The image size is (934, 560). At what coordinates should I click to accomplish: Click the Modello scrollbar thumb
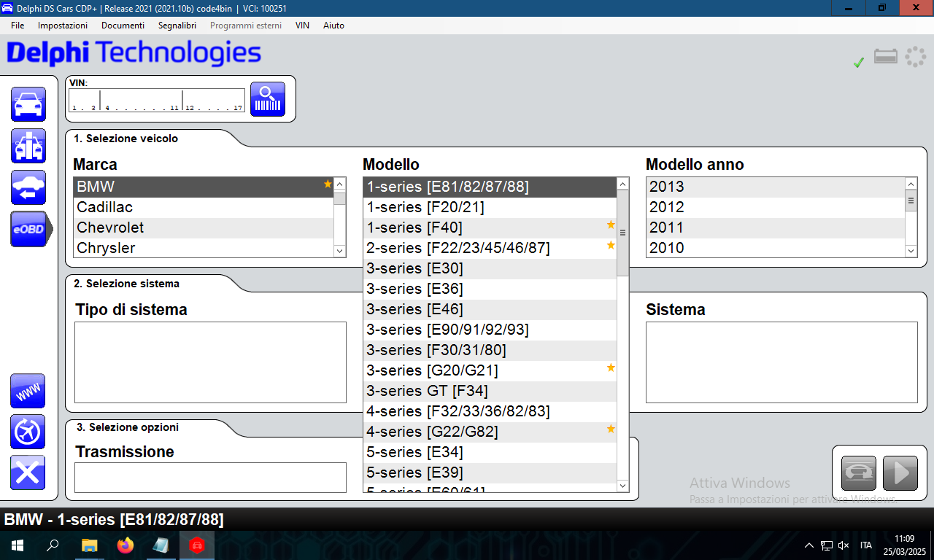tap(622, 233)
